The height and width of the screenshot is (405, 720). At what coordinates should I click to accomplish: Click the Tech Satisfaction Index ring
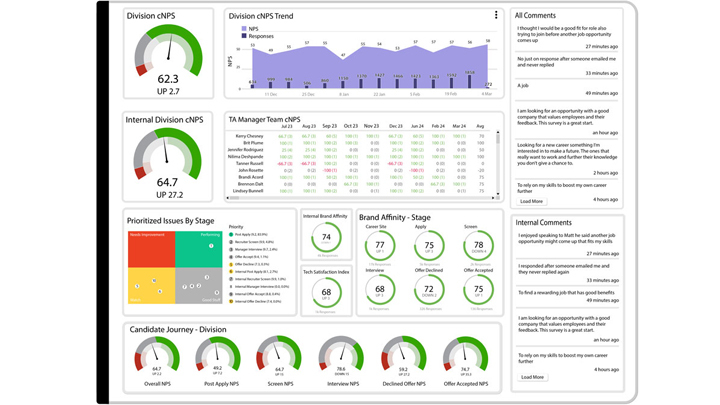tap(325, 293)
